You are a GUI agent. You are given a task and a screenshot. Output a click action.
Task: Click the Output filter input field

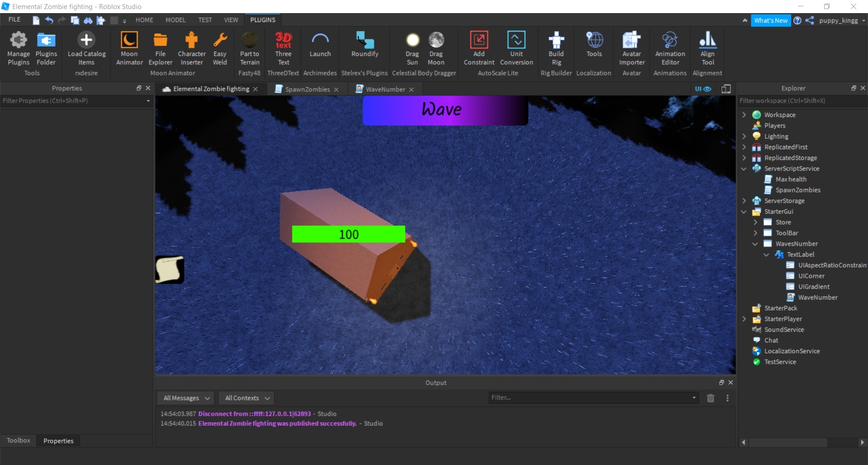pos(593,398)
